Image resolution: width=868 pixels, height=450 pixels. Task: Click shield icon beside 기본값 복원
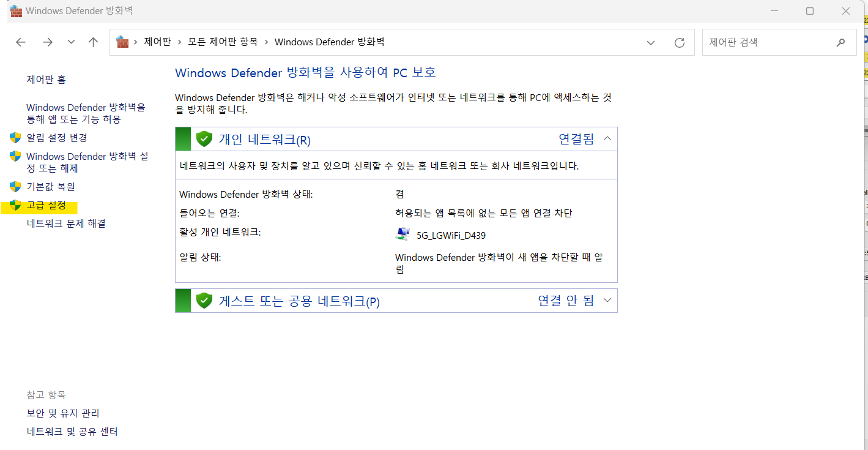click(15, 187)
